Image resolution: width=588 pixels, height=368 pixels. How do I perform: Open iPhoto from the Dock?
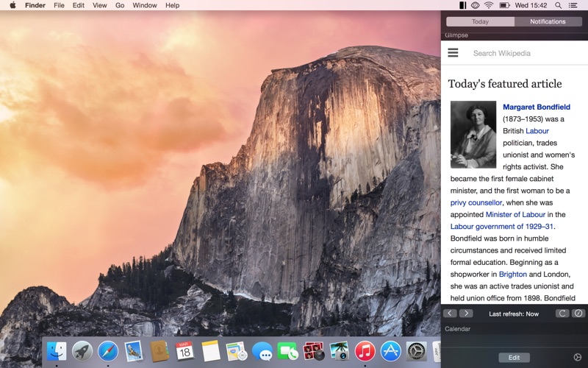[339, 352]
